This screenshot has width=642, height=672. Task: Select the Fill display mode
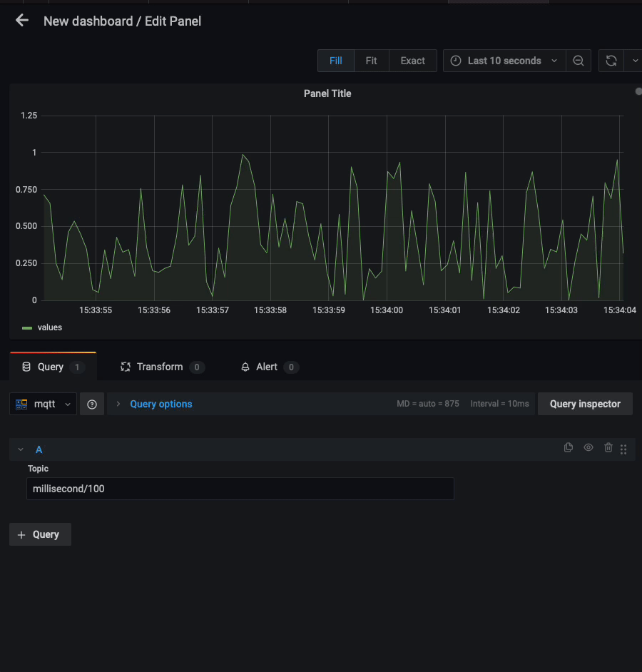click(336, 61)
